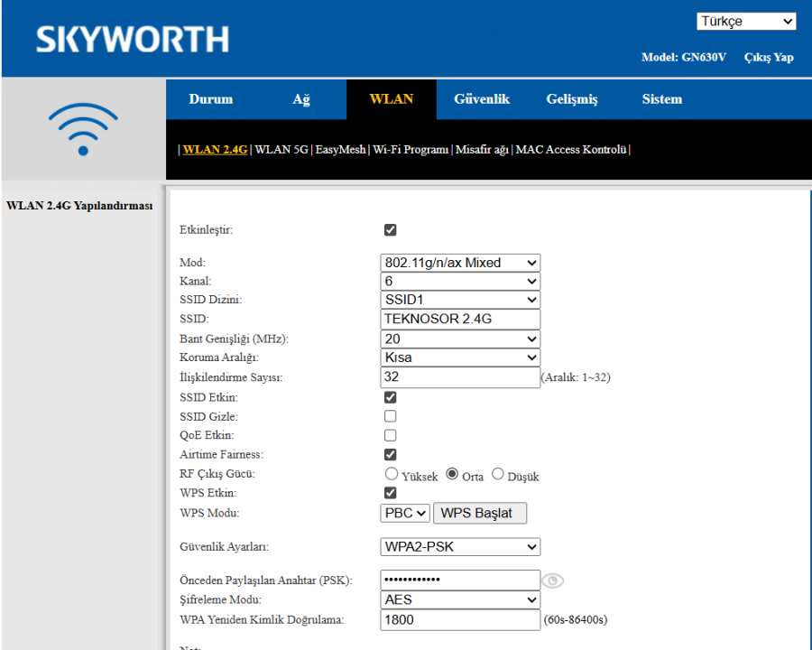Click the TEKNOSOR 2.4G SSID field

(460, 319)
